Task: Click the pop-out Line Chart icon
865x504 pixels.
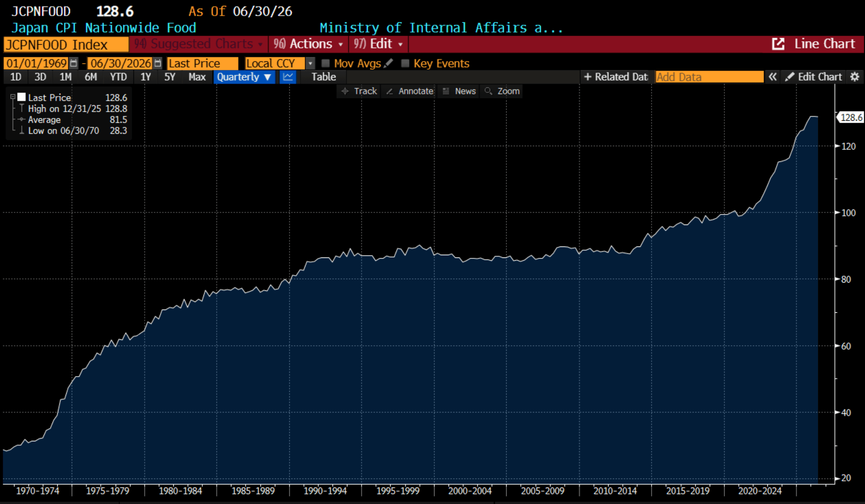Action: (x=778, y=44)
